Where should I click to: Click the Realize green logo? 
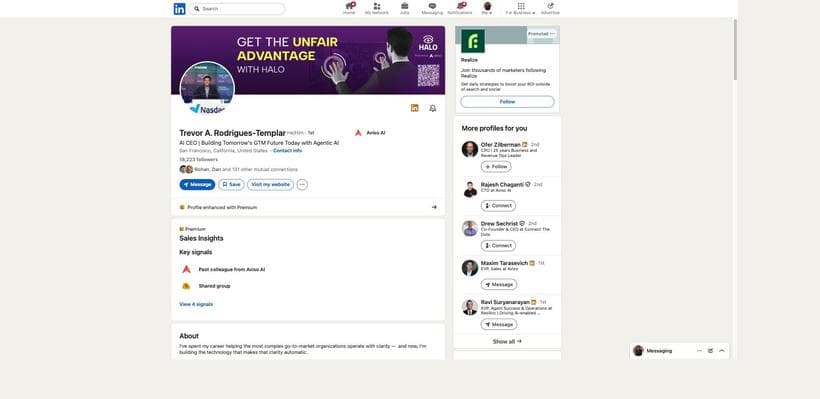[473, 41]
